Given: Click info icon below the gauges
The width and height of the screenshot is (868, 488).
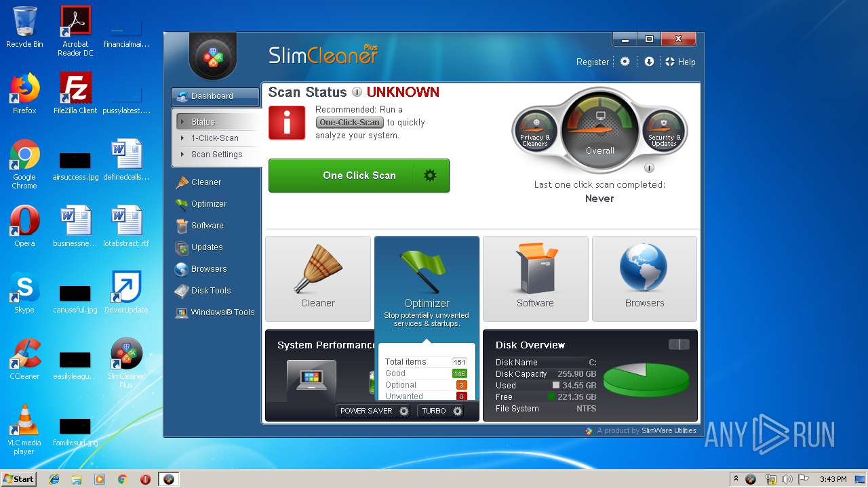Looking at the screenshot, I should (x=649, y=168).
